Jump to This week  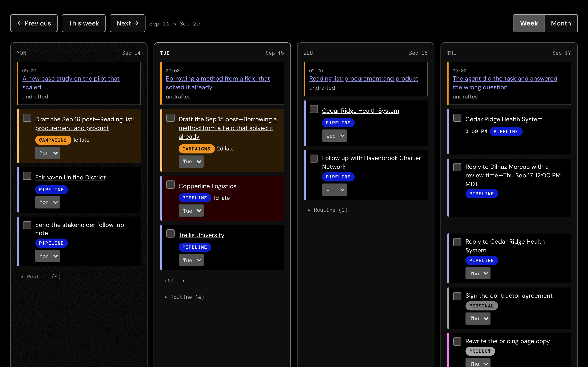pos(84,23)
